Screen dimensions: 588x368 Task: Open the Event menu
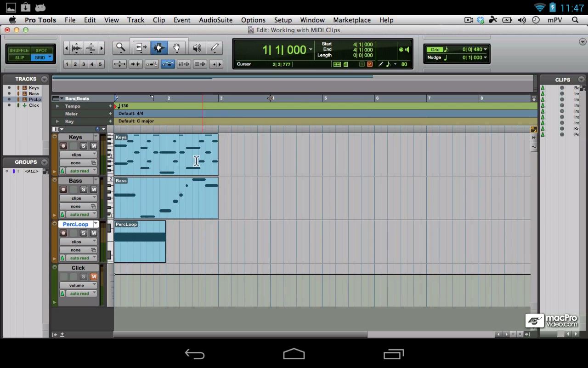tap(181, 20)
